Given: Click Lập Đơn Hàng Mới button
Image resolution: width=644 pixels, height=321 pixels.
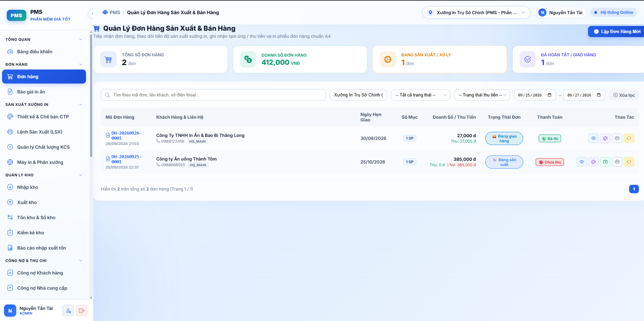Looking at the screenshot, I should tap(616, 31).
